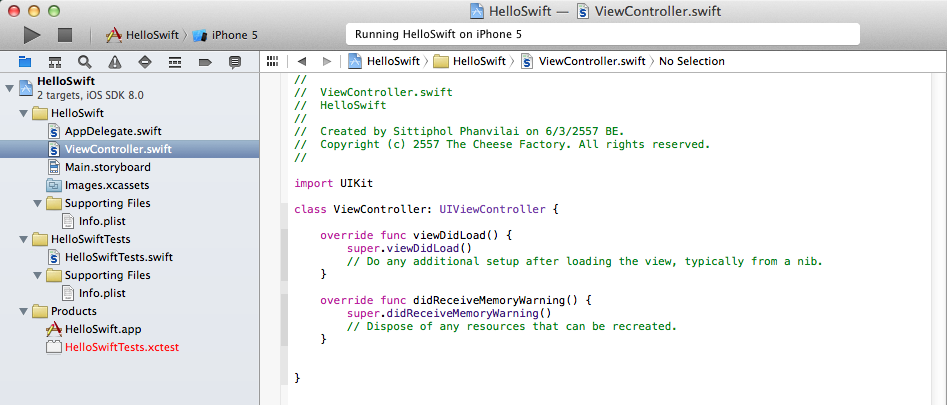This screenshot has width=947, height=405.
Task: Open the related items grid menu
Action: (x=272, y=61)
